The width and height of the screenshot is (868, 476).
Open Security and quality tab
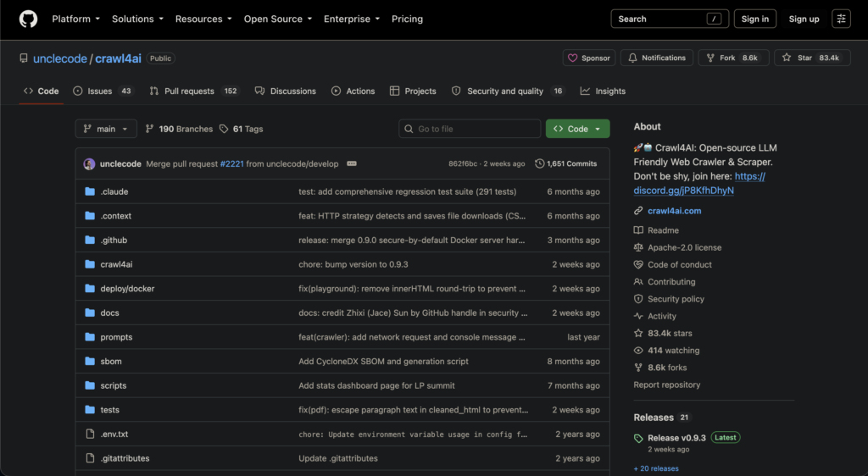pos(509,91)
